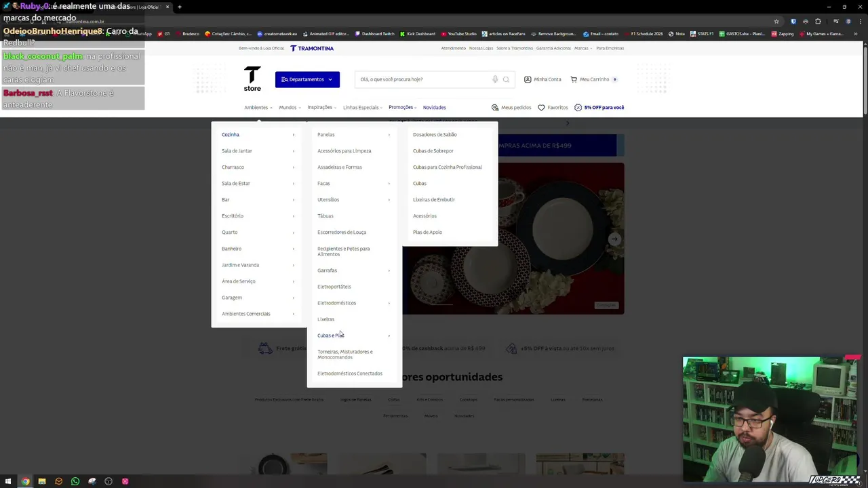Open Nossas Lojas header link
Image resolution: width=868 pixels, height=488 pixels.
[x=481, y=48]
